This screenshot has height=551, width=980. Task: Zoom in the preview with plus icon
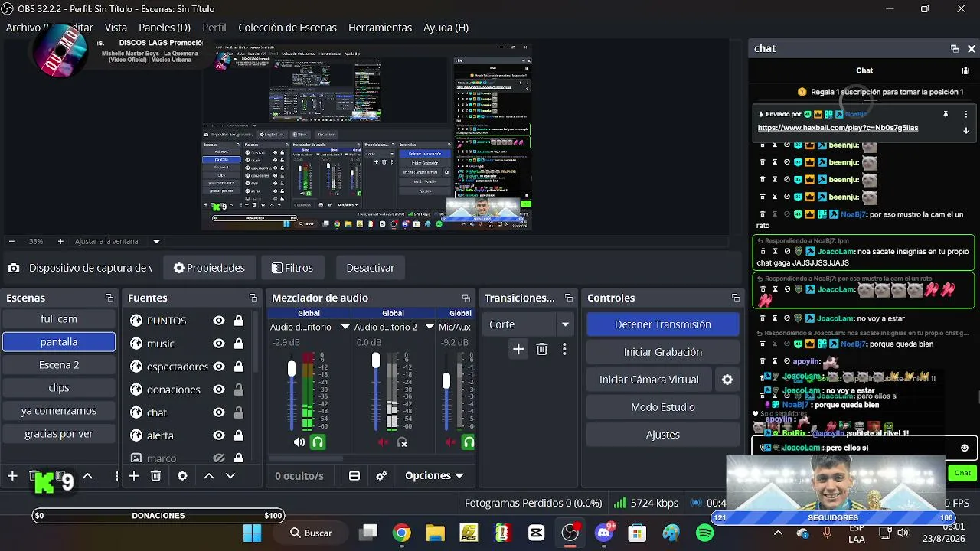pyautogui.click(x=60, y=241)
